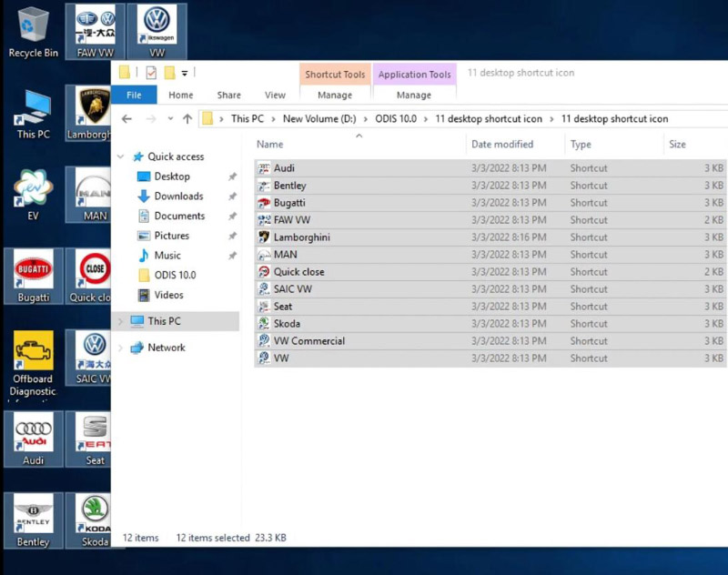Open Customize Quick Access Toolbar dropdown
The width and height of the screenshot is (728, 575).
pyautogui.click(x=185, y=73)
